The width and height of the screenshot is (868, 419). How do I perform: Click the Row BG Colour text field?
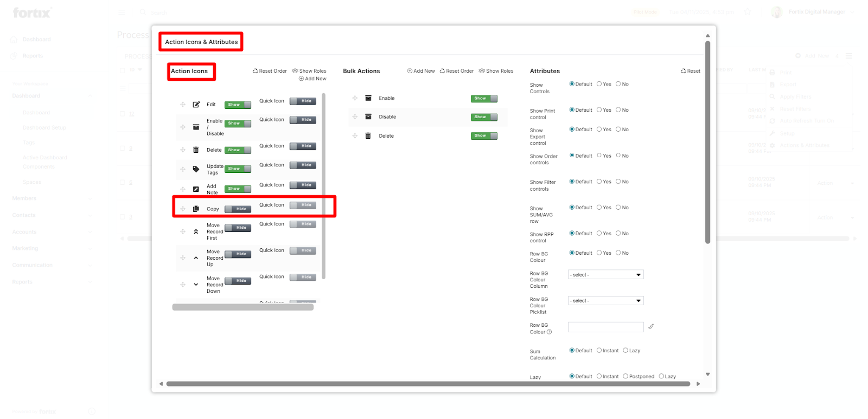[x=605, y=327]
